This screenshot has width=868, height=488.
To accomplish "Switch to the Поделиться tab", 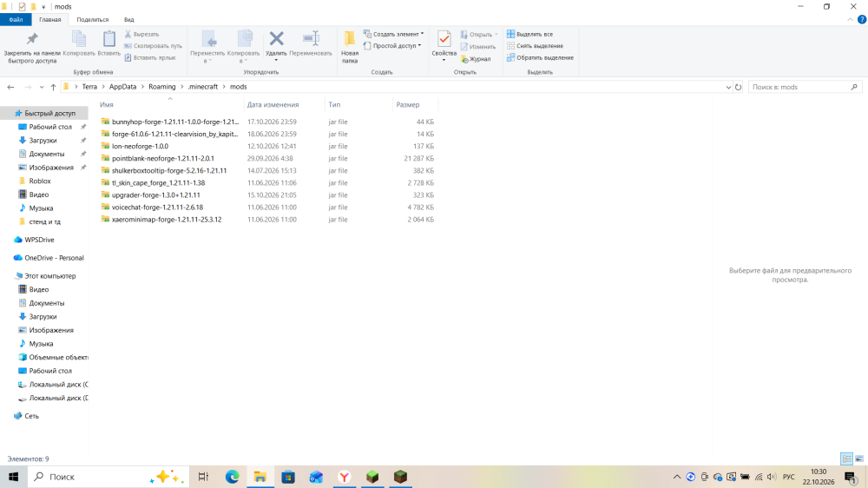I will [x=93, y=19].
